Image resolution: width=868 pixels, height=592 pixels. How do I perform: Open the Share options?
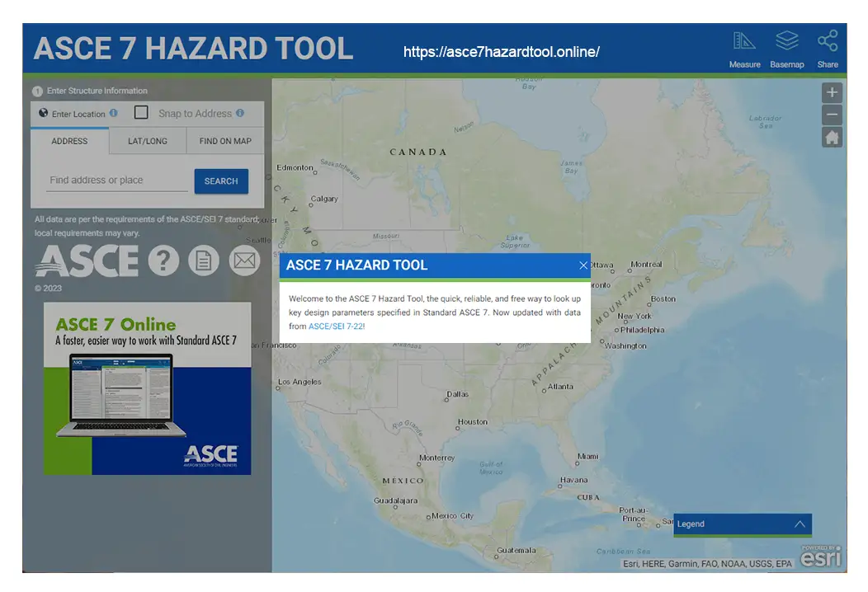tap(828, 49)
